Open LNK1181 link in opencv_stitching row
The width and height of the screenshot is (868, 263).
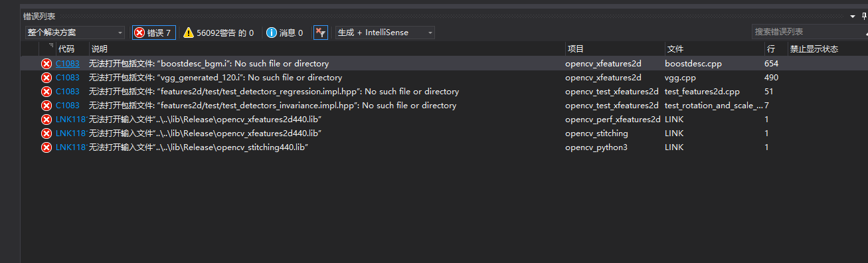click(x=71, y=133)
